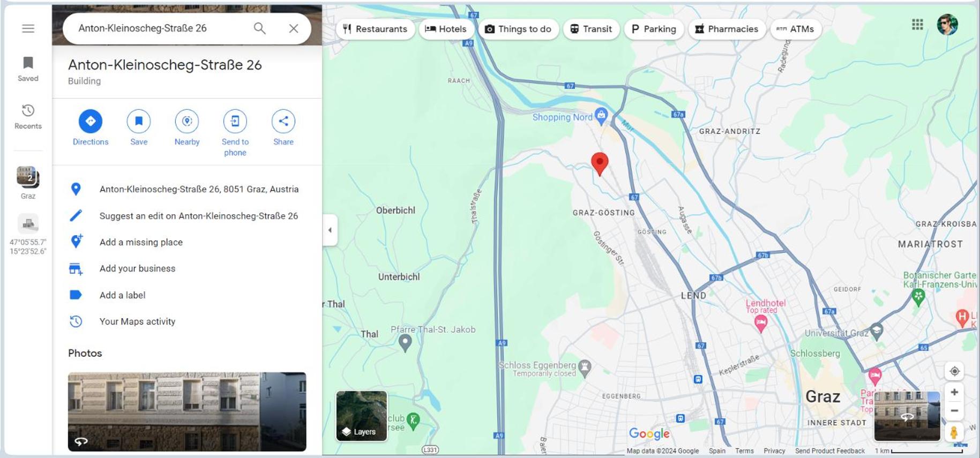
Task: Filter map by Hotels
Action: coord(446,29)
